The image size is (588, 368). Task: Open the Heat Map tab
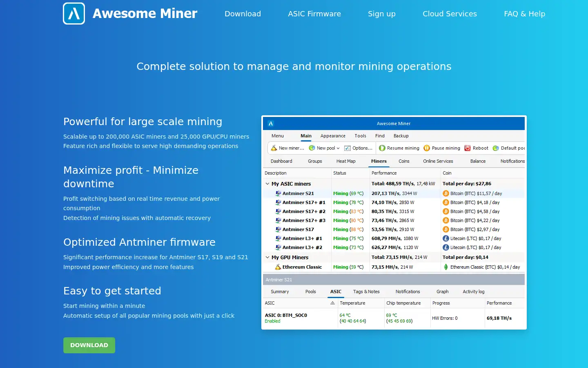coord(346,161)
